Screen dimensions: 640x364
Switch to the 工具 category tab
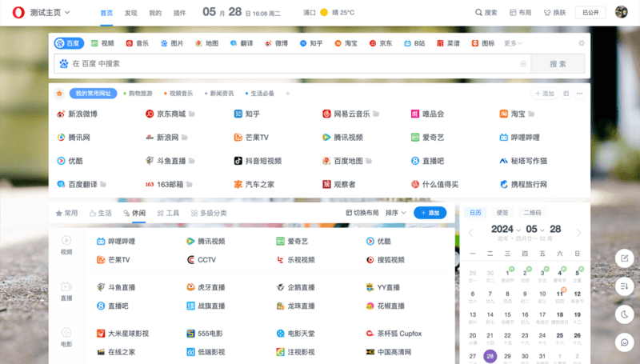click(168, 213)
